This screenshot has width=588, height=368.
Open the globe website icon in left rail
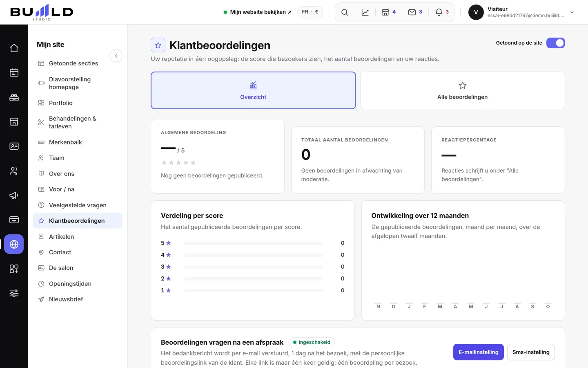click(14, 245)
